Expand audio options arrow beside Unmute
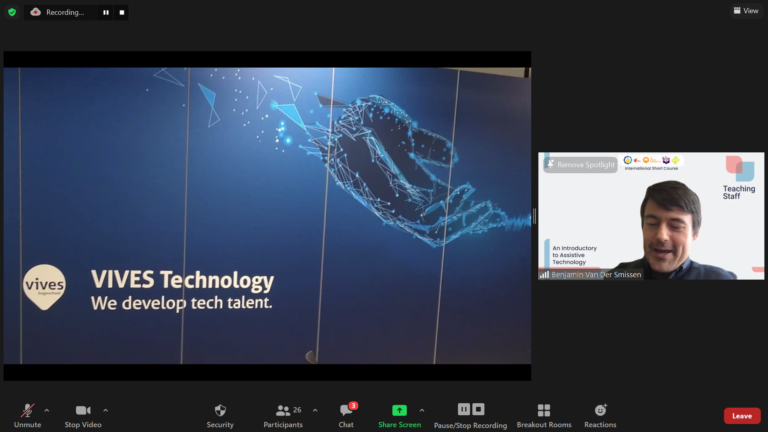 pos(47,410)
